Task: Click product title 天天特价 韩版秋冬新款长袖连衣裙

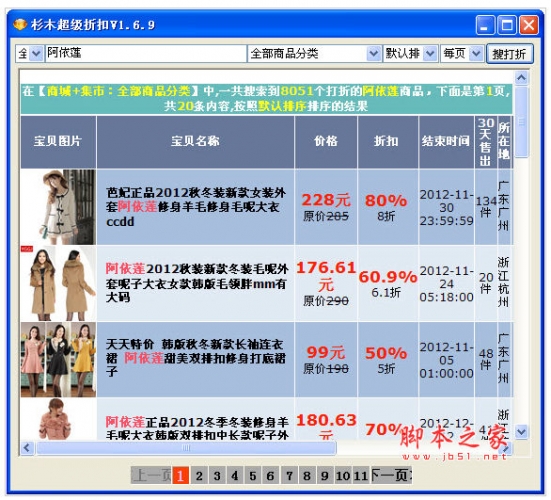Action: [x=195, y=358]
